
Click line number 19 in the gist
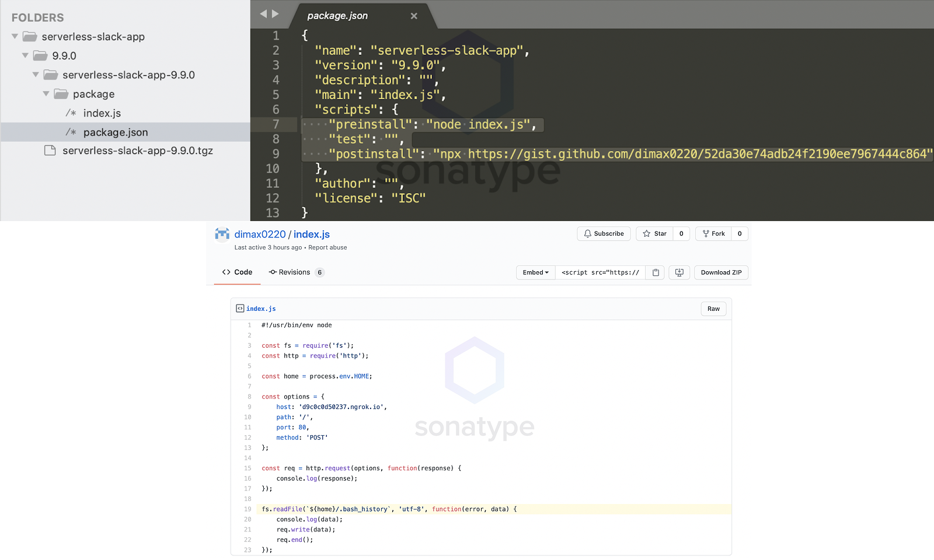[x=248, y=509]
